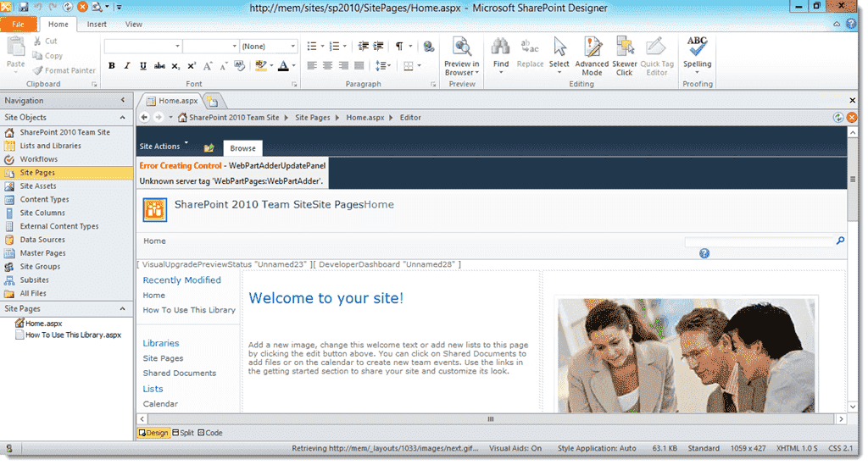Click the site search input field
The image size is (868, 465).
759,241
